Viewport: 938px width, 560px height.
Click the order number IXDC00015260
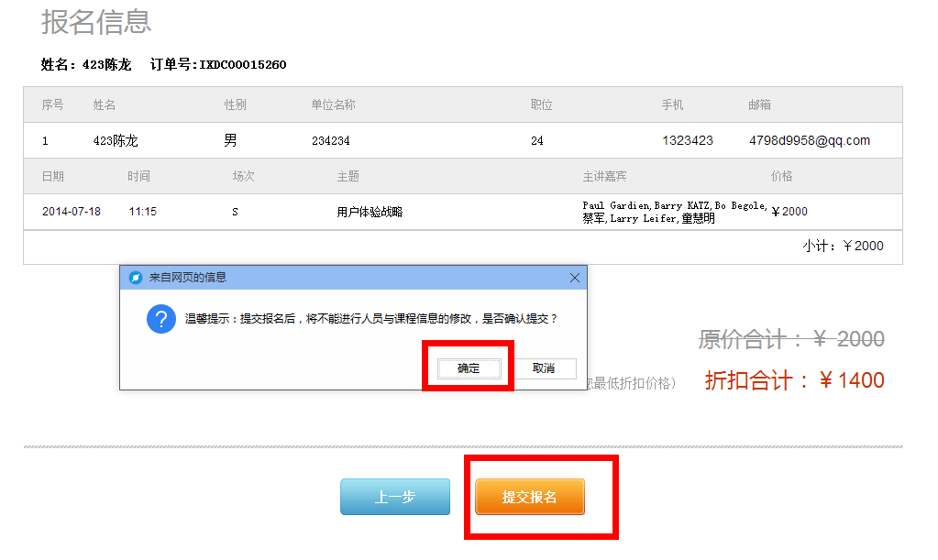(243, 65)
